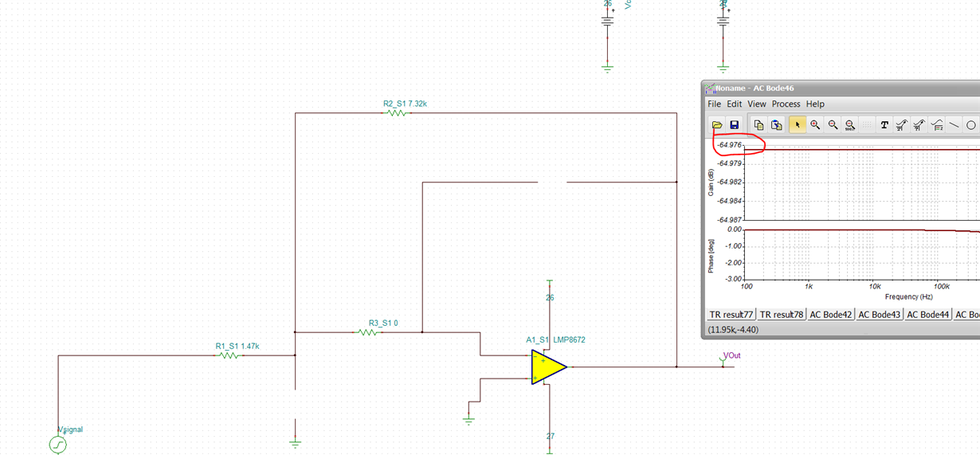
Task: Click the Frequency (Hz) axis label
Action: (908, 296)
